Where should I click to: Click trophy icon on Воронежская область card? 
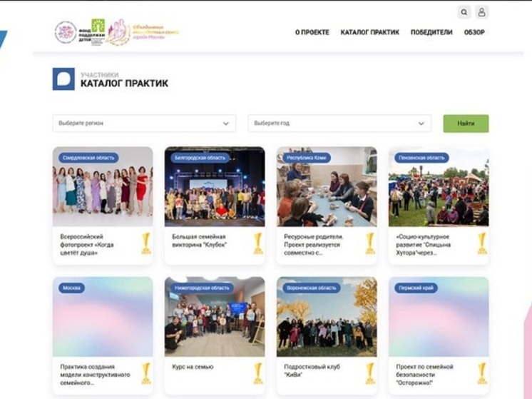(x=370, y=373)
